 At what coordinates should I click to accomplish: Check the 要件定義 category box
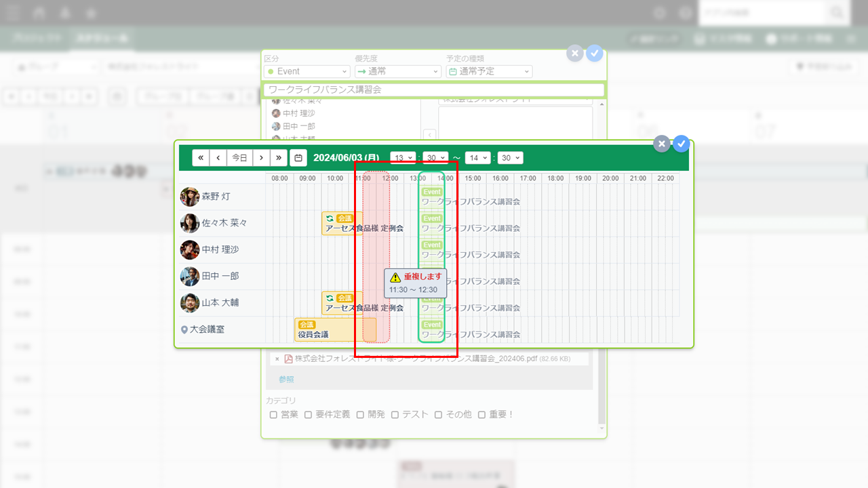308,415
